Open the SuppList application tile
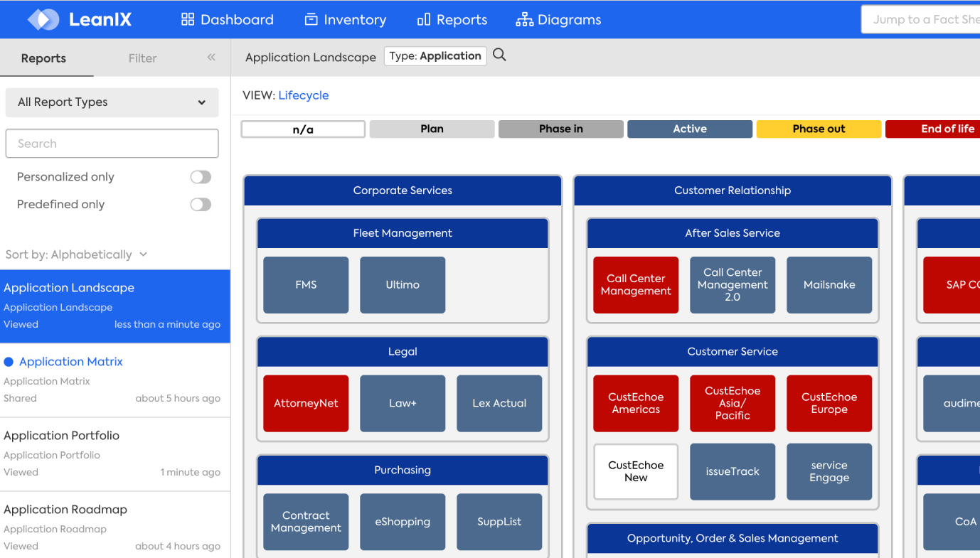Image resolution: width=980 pixels, height=558 pixels. [x=499, y=522]
